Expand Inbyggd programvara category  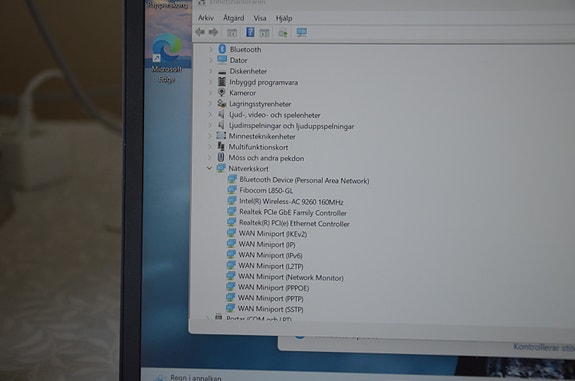[x=211, y=82]
